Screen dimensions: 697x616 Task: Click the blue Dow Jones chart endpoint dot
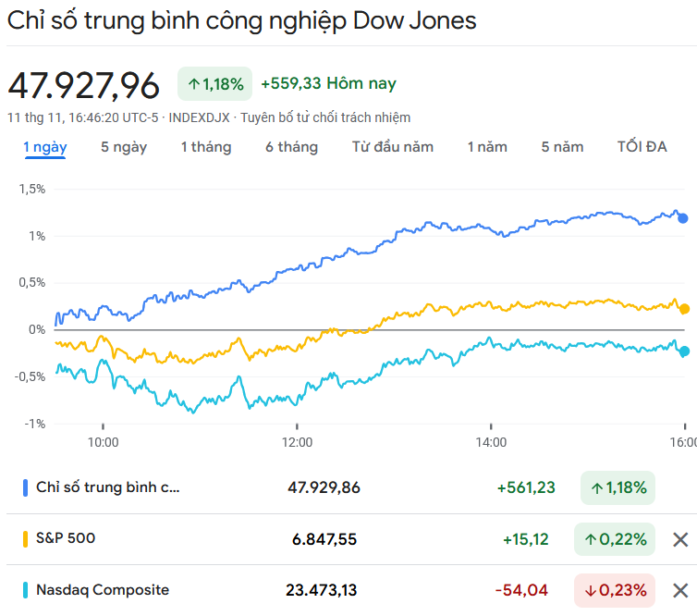(683, 218)
